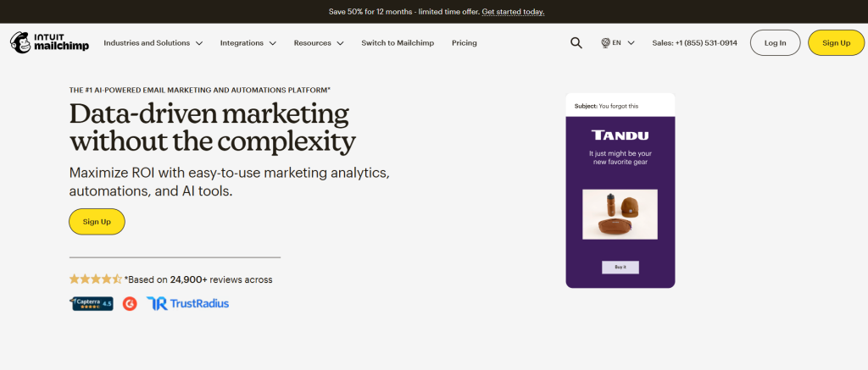Expand the Integrations menu
Image resolution: width=868 pixels, height=370 pixels.
click(x=248, y=43)
